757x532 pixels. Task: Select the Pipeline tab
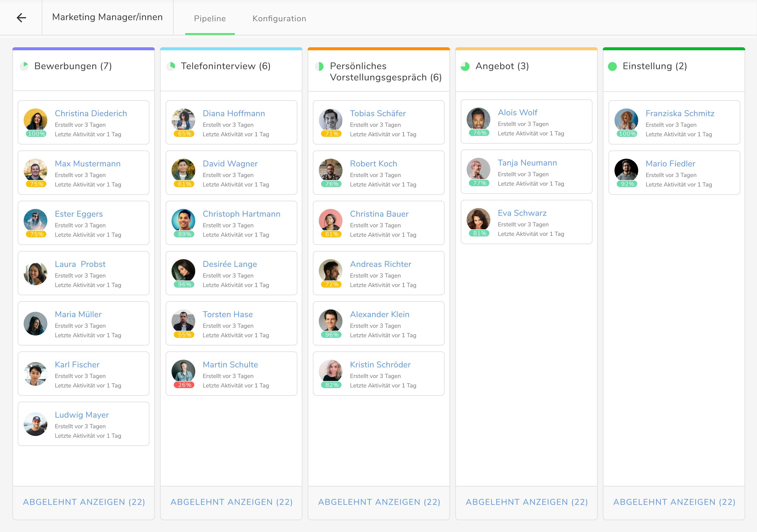tap(210, 18)
